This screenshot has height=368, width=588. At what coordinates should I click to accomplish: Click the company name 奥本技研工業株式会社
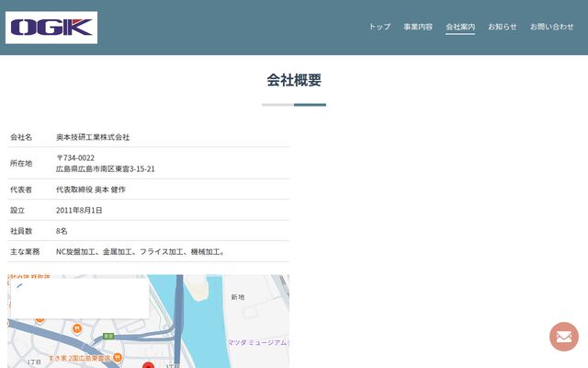point(93,137)
